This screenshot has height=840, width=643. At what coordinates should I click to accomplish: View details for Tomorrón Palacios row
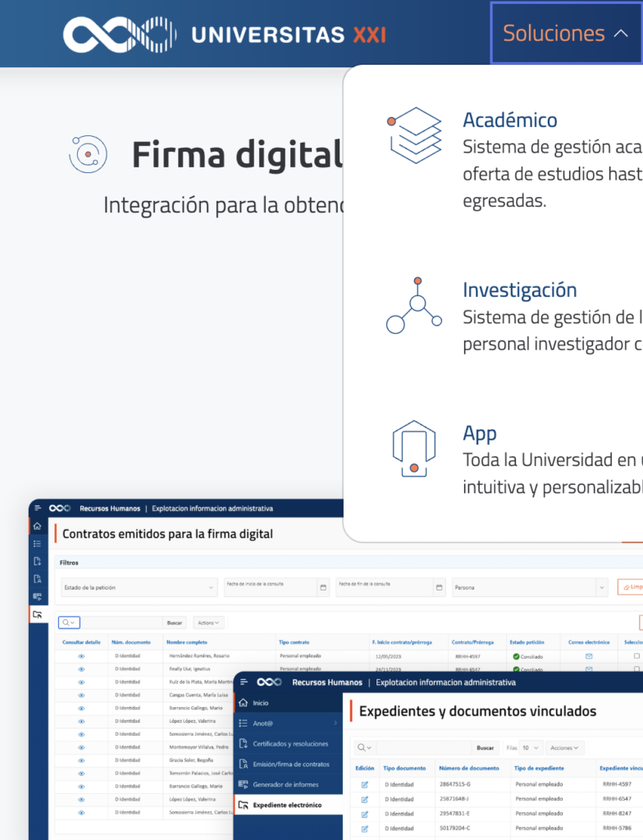[x=81, y=774]
